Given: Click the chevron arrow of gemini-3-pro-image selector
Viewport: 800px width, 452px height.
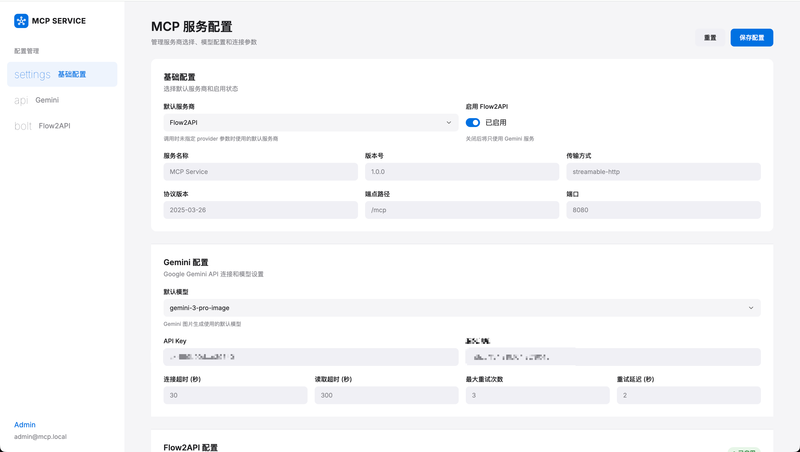Looking at the screenshot, I should click(751, 308).
